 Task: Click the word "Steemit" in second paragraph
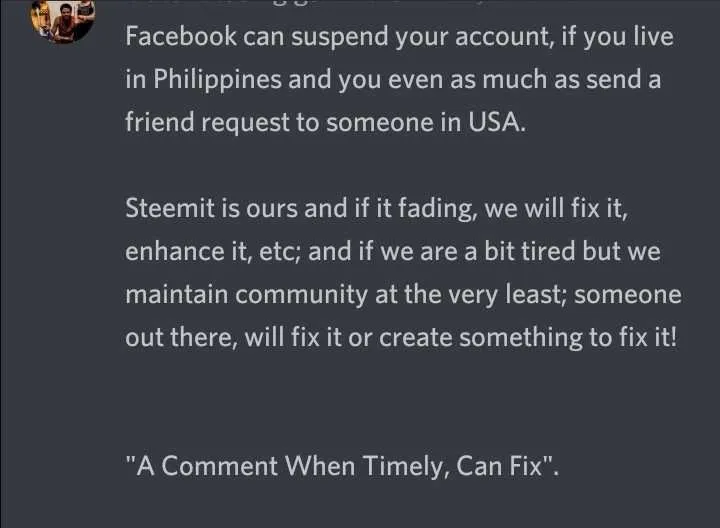click(x=170, y=208)
